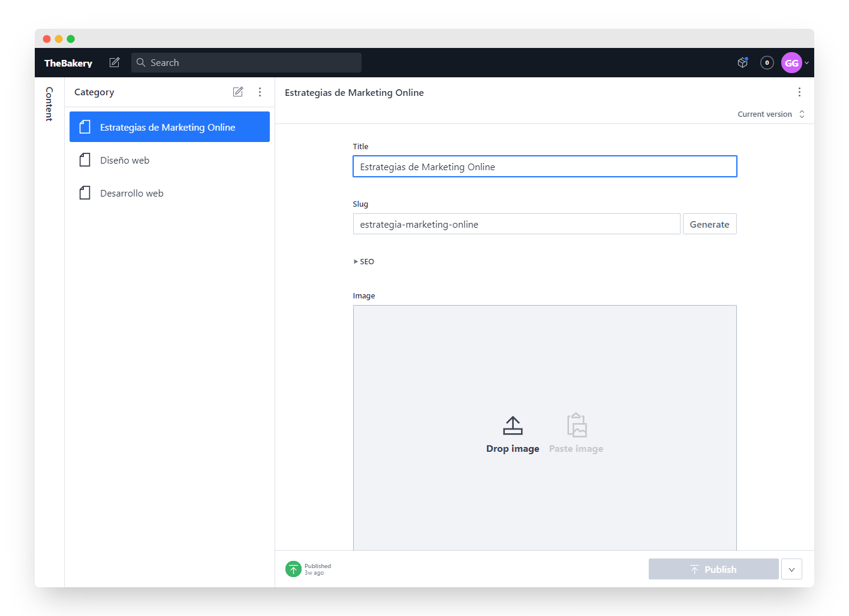Click the Image field label
This screenshot has width=849, height=616.
(364, 295)
